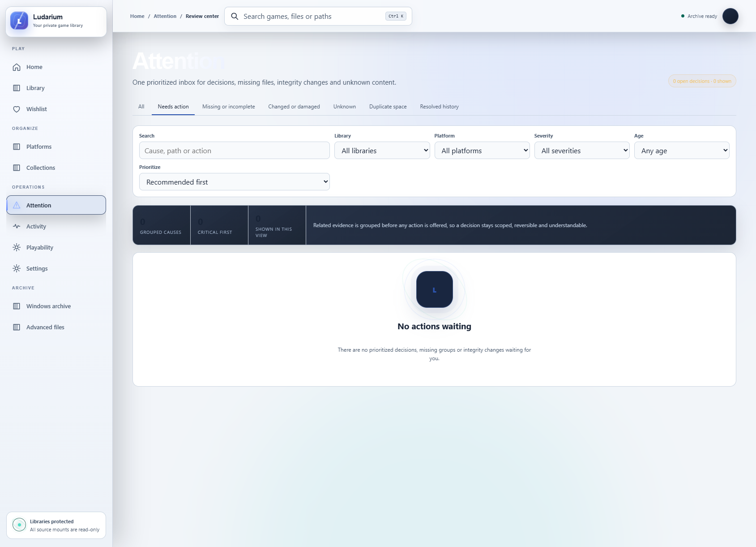Open Home via its house icon
Screen dimensions: 756x547
17,67
